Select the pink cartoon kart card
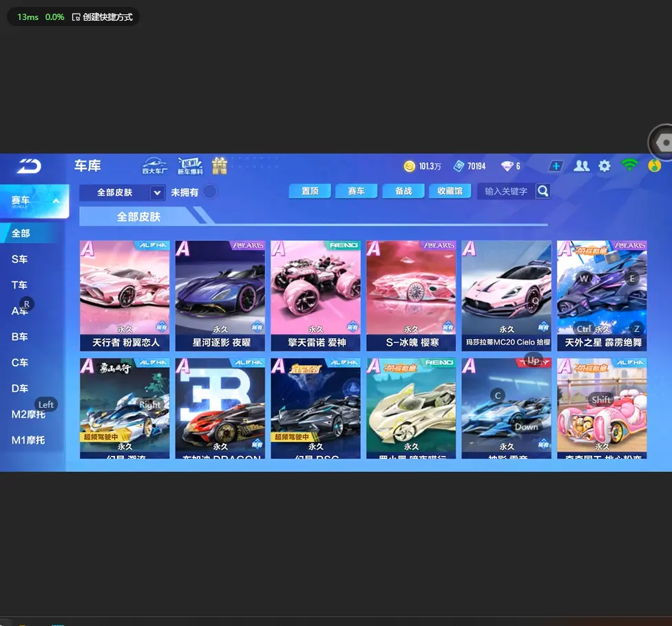This screenshot has height=626, width=672. (602, 408)
